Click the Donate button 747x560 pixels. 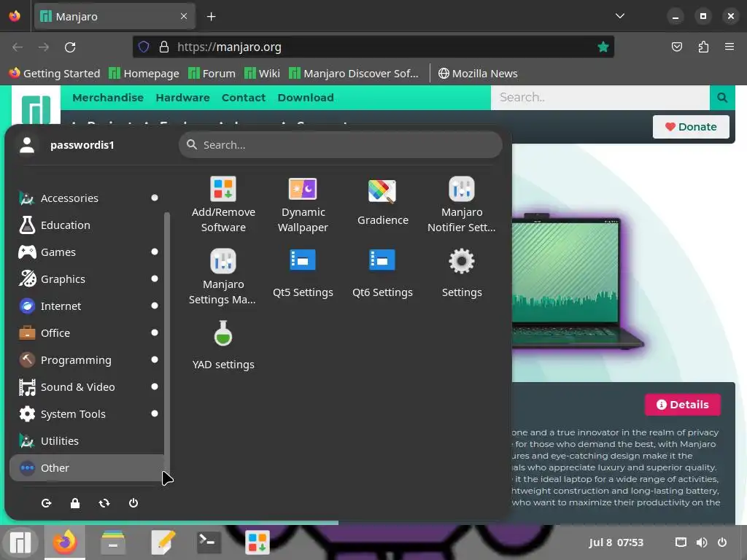691,127
